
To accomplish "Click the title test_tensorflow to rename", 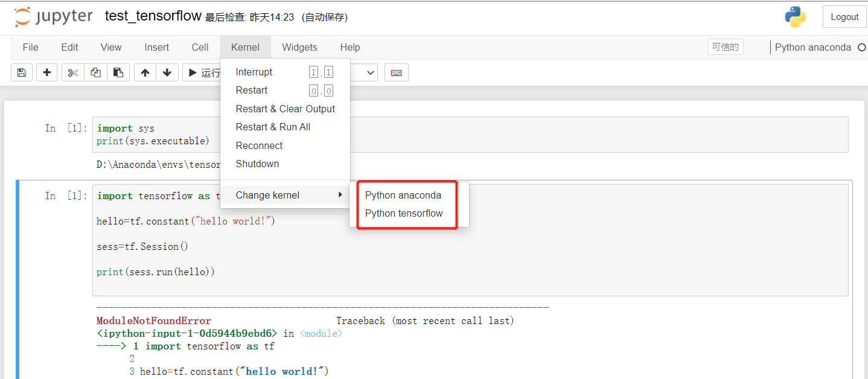I will 153,16.
